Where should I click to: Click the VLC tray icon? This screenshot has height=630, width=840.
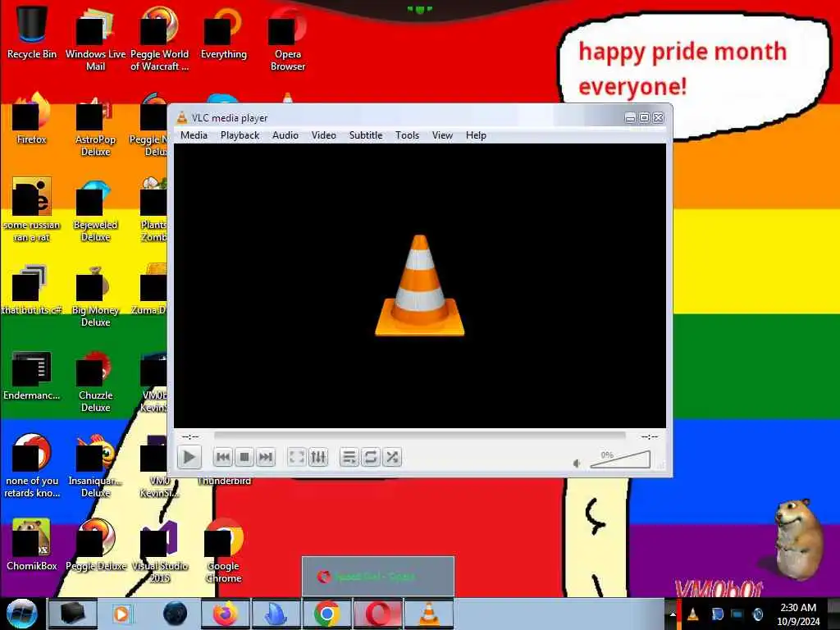tap(692, 614)
